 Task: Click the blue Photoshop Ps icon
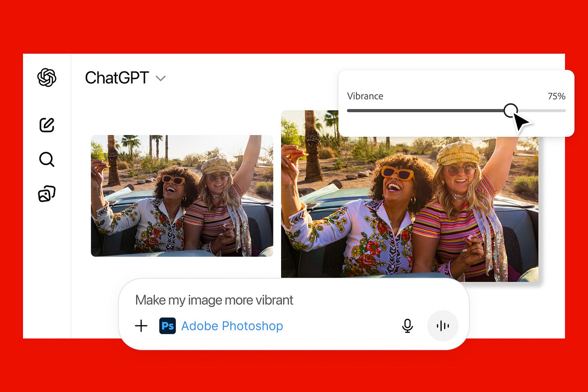click(168, 326)
